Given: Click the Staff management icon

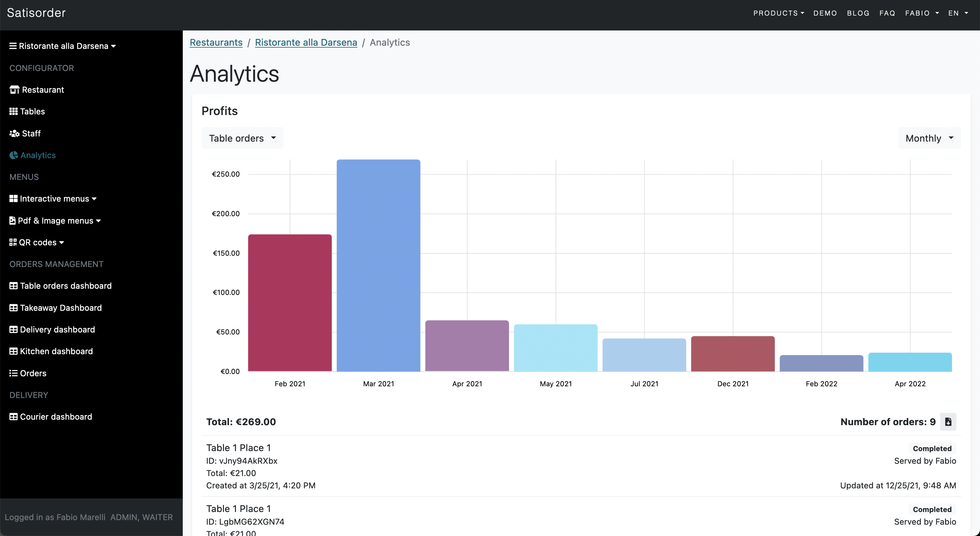Looking at the screenshot, I should click(x=14, y=133).
